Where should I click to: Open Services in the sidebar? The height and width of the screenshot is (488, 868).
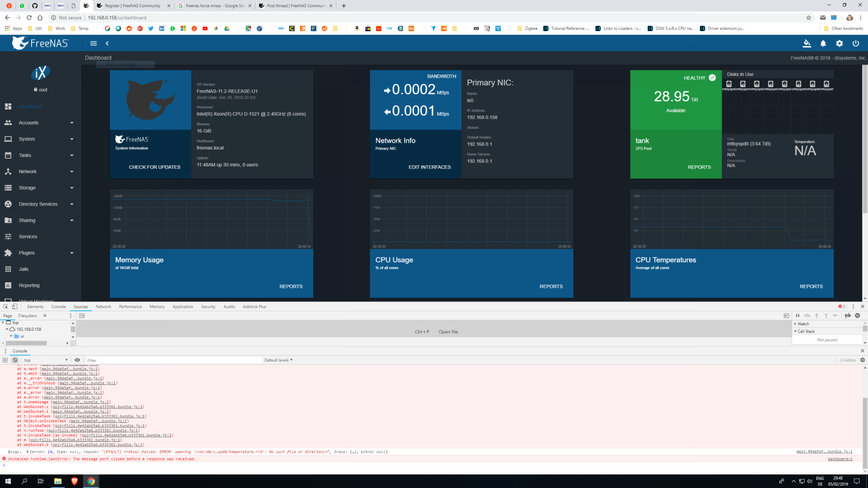coord(28,237)
